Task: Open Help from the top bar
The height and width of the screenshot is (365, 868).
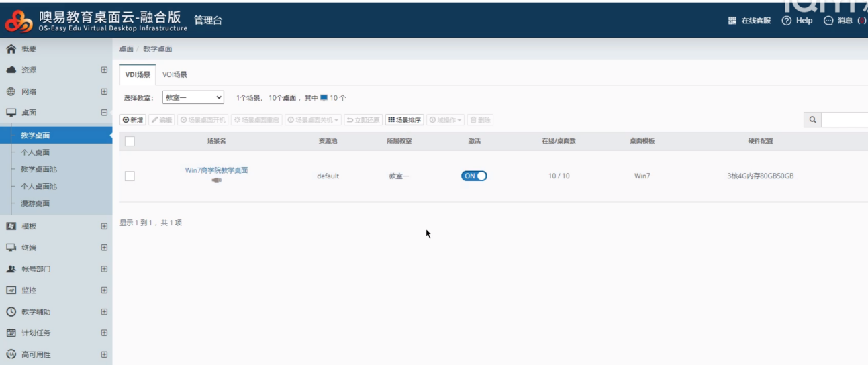Action: point(797,21)
